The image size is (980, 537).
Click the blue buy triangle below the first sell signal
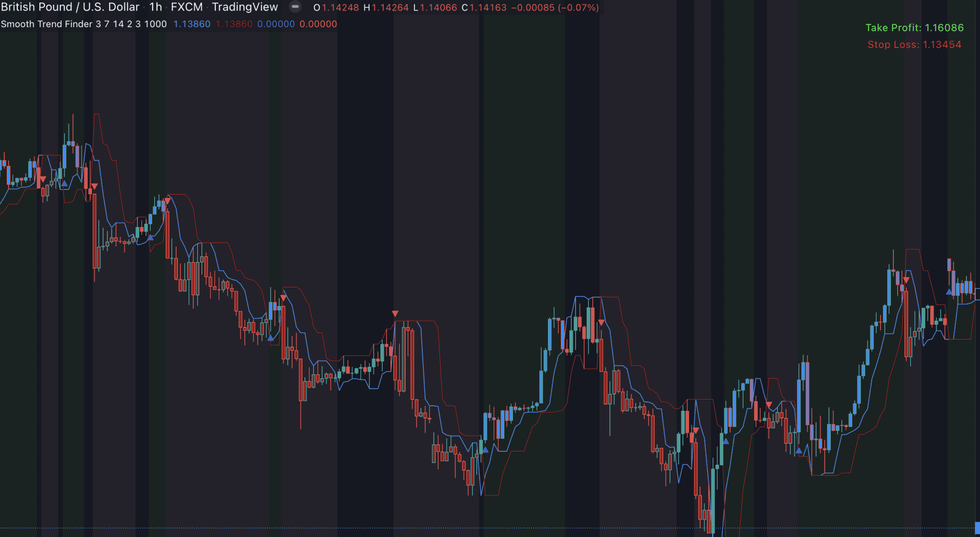pyautogui.click(x=65, y=184)
